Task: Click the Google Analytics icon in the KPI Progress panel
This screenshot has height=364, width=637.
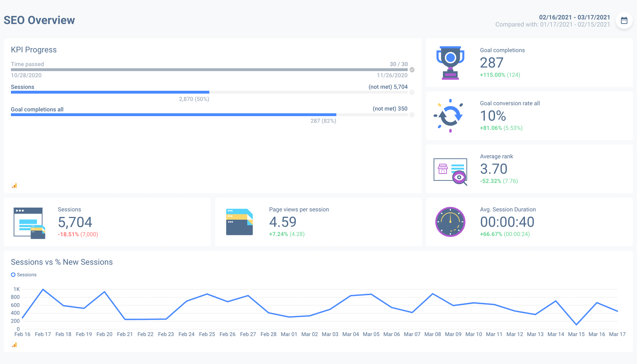Action: (x=14, y=186)
